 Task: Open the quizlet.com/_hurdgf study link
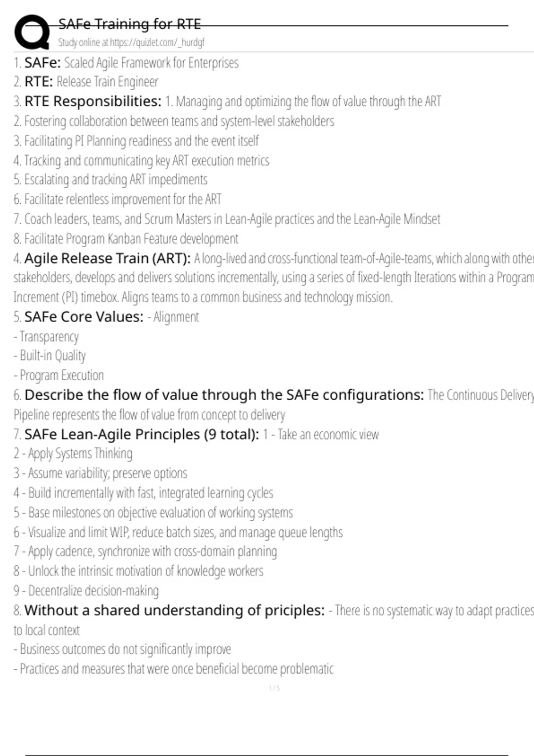coord(131,42)
